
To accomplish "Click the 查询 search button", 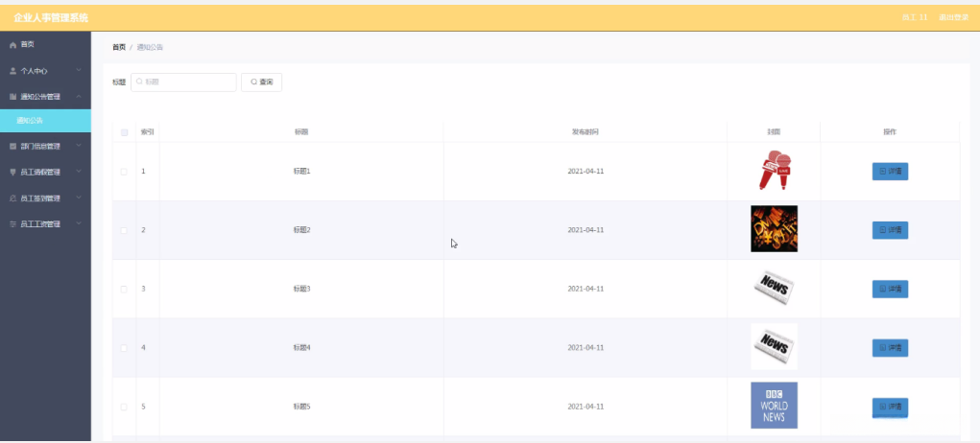I will click(x=261, y=82).
